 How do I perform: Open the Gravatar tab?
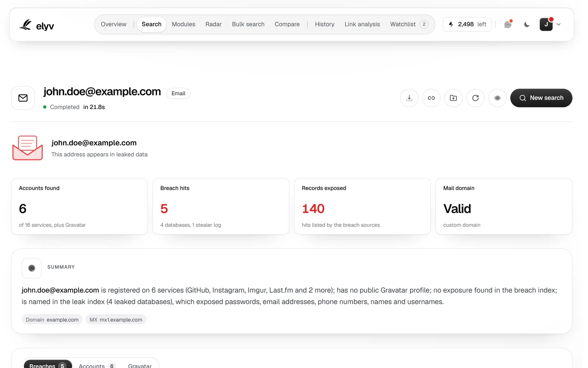[140, 365]
